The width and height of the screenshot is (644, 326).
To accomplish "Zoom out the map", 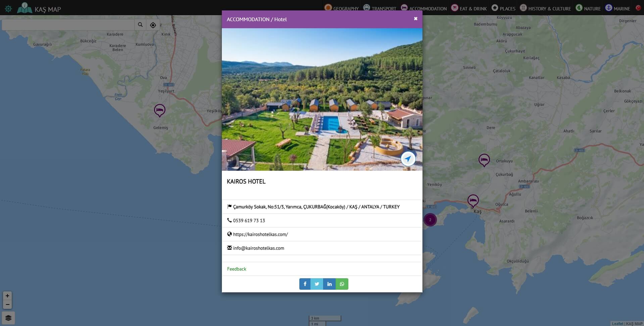I will [x=7, y=304].
